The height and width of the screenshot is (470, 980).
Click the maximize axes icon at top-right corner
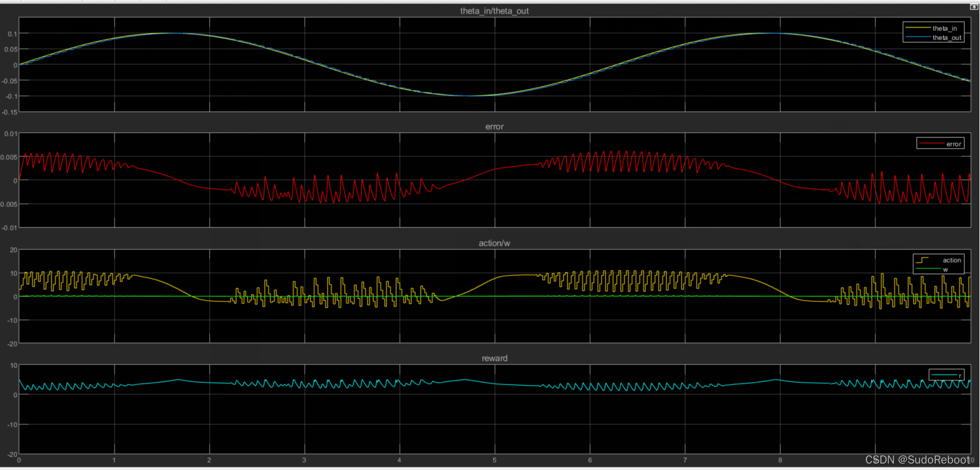click(x=974, y=6)
